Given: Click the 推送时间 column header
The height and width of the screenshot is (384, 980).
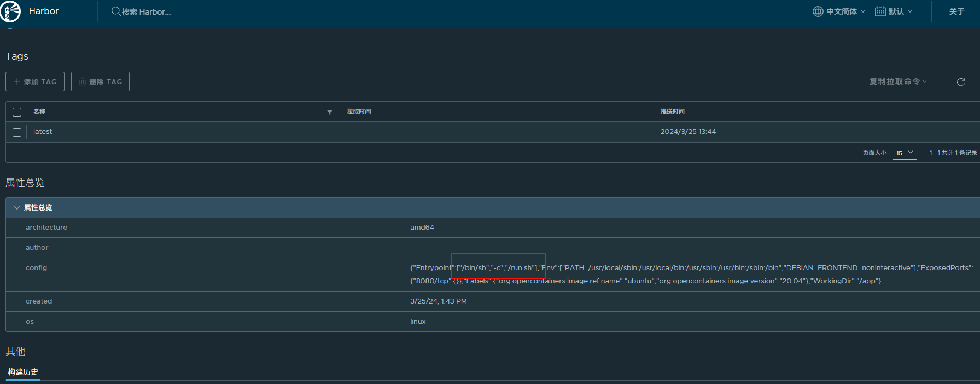Looking at the screenshot, I should click(672, 112).
